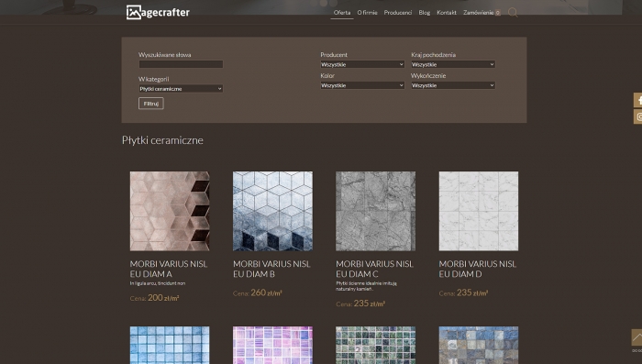Screen dimensions: 642x364
Task: Open the grey marble tile thumbnail
Action: (375, 211)
